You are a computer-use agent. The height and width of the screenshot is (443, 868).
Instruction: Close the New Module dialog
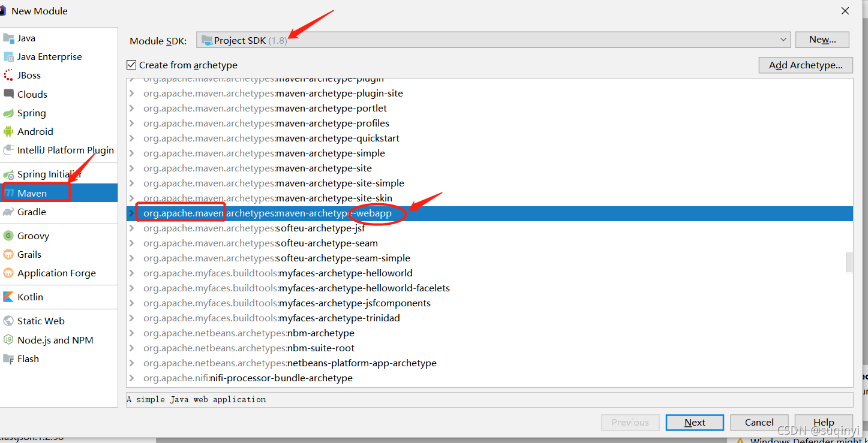845,11
